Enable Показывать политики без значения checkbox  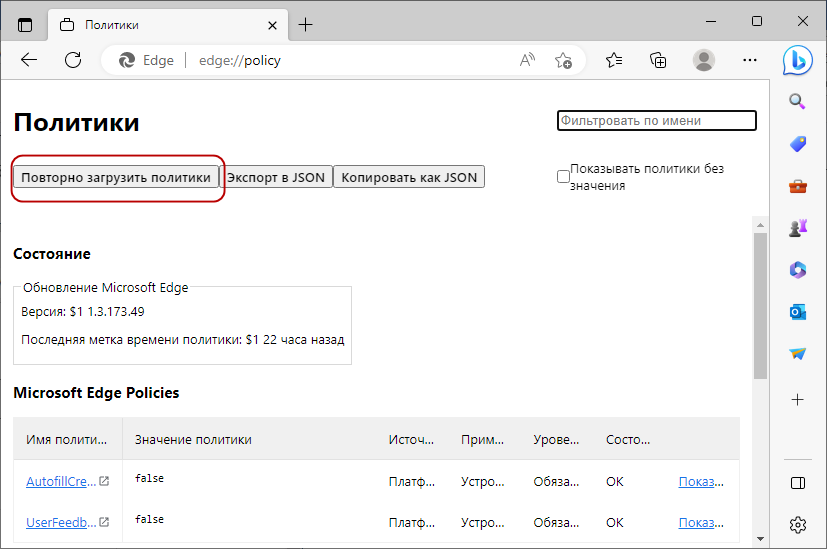pyautogui.click(x=563, y=177)
